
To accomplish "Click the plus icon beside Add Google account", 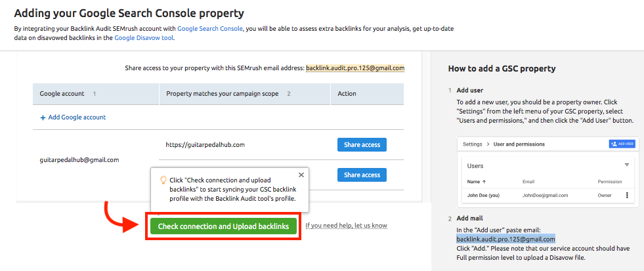I will 43,117.
